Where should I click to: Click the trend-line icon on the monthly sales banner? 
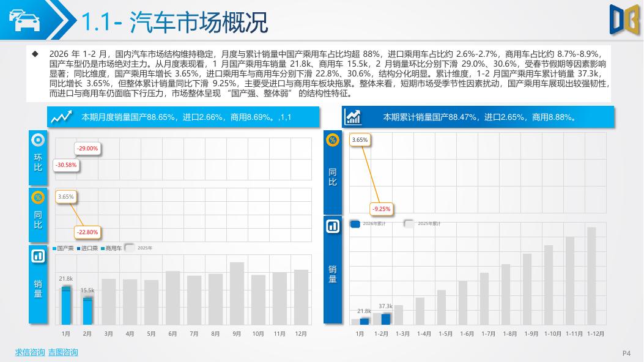coord(61,116)
